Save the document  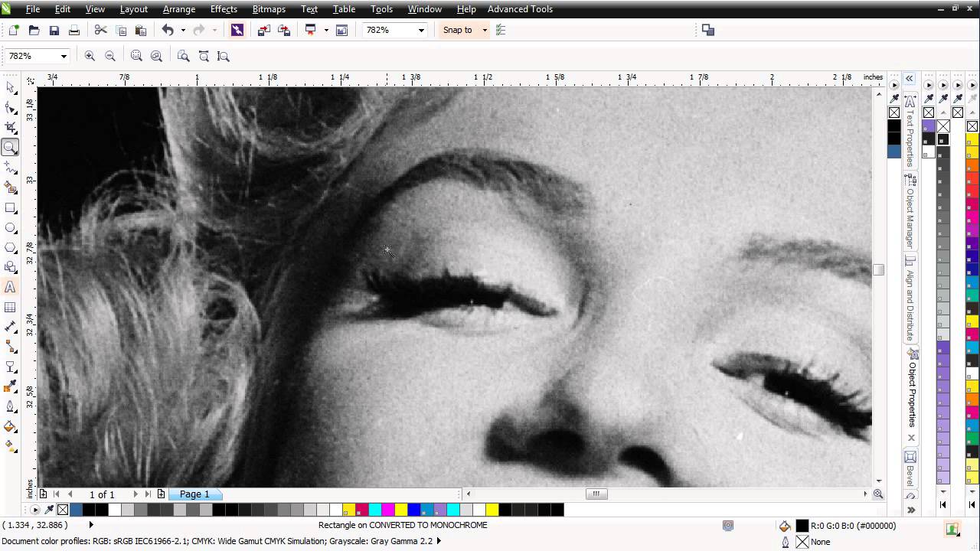click(54, 30)
